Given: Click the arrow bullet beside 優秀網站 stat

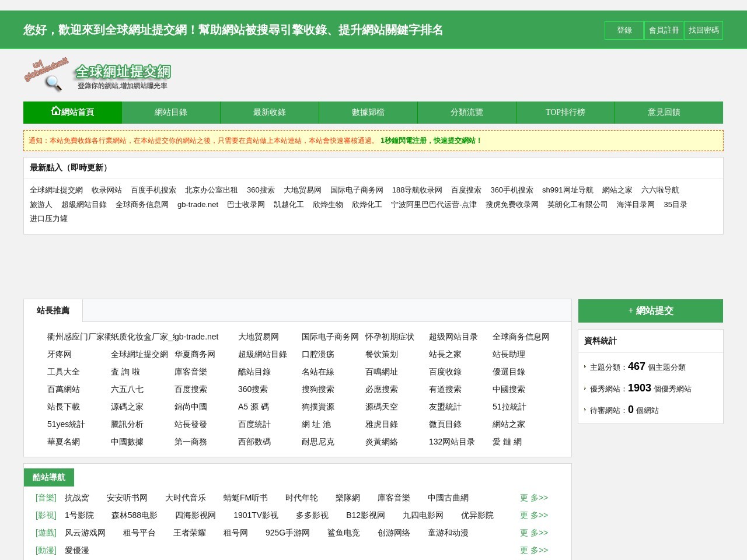Looking at the screenshot, I should (x=585, y=388).
